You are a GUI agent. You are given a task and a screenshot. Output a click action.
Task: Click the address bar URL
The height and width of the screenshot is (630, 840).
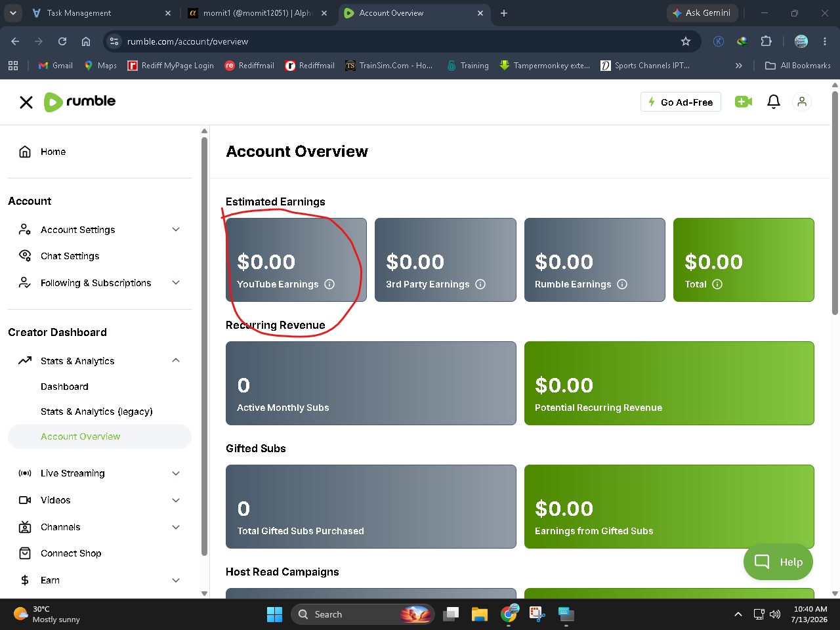(x=188, y=41)
